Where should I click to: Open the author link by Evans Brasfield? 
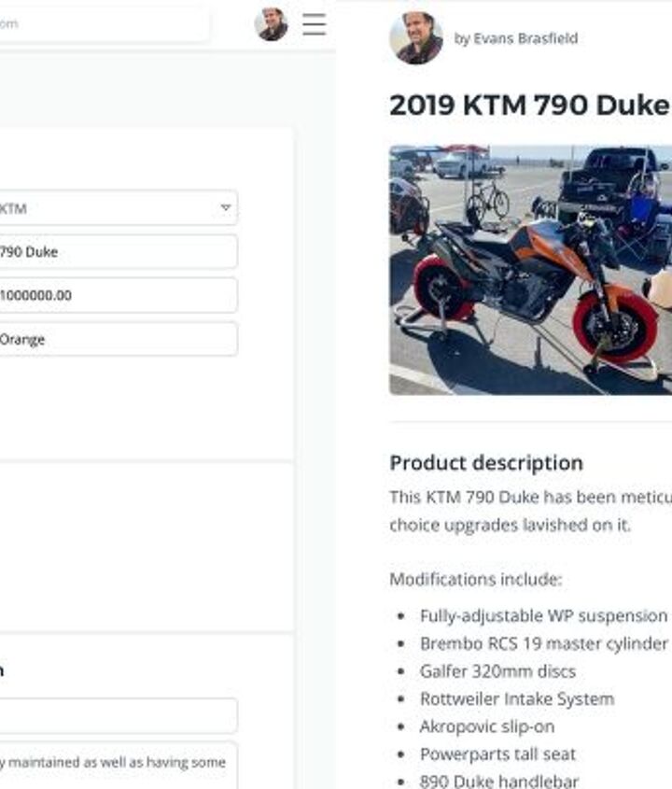(x=516, y=38)
